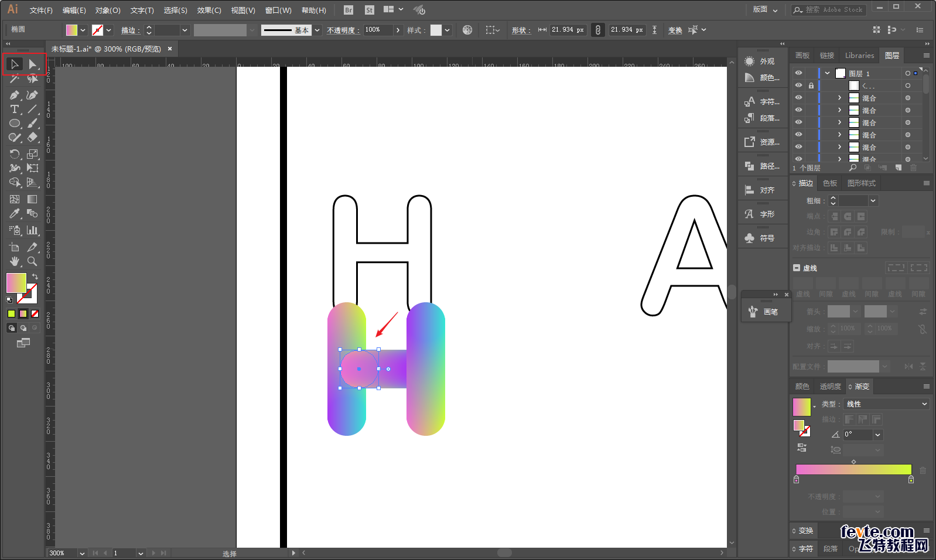
Task: Click the 不透明度 label link
Action: click(343, 30)
